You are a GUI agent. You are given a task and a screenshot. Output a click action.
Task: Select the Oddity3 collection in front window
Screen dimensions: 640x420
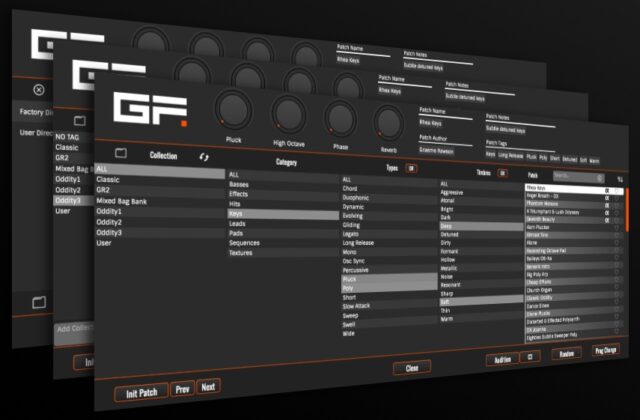[x=160, y=233]
